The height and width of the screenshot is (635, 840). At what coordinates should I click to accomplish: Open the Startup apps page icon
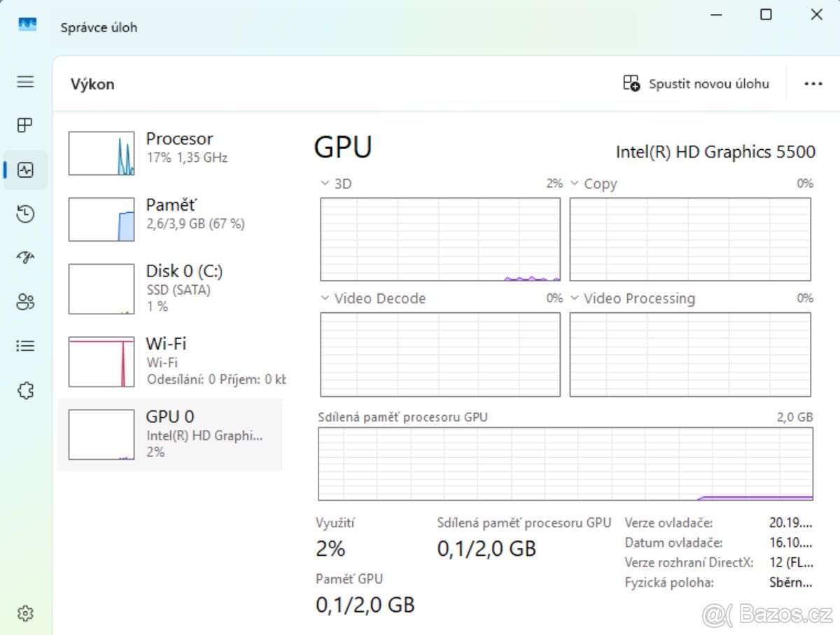(x=25, y=258)
